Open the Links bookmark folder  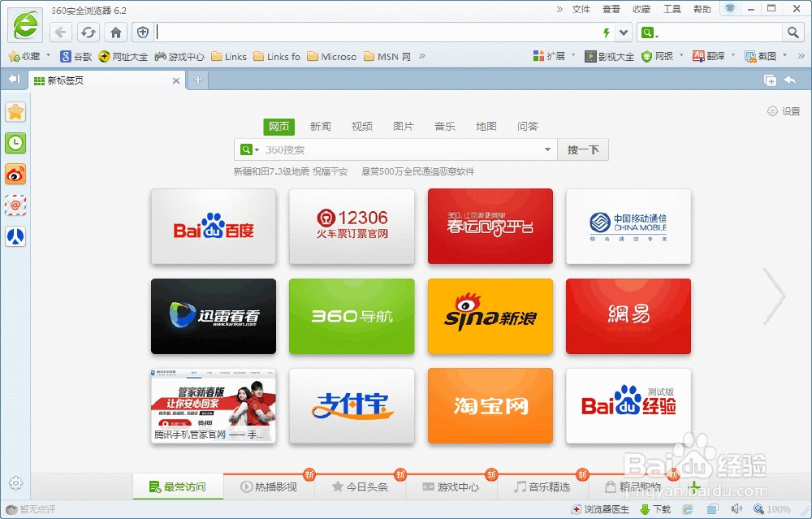tap(229, 57)
